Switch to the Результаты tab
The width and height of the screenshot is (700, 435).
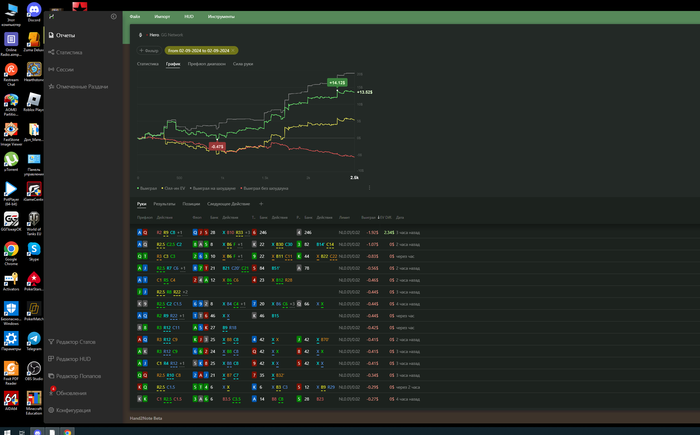click(x=163, y=204)
